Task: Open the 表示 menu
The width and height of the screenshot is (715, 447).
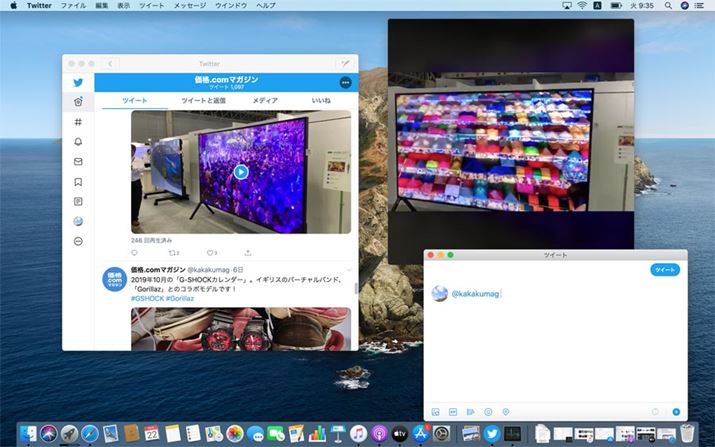Action: (124, 5)
